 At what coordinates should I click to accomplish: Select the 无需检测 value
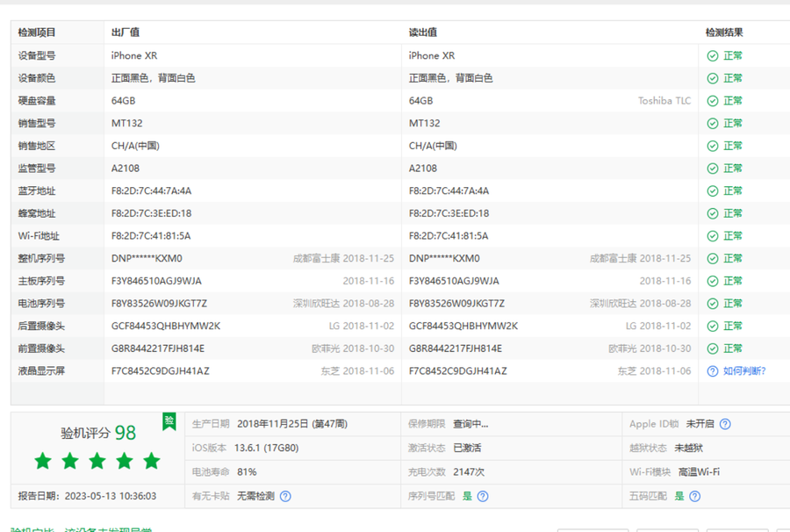point(256,496)
